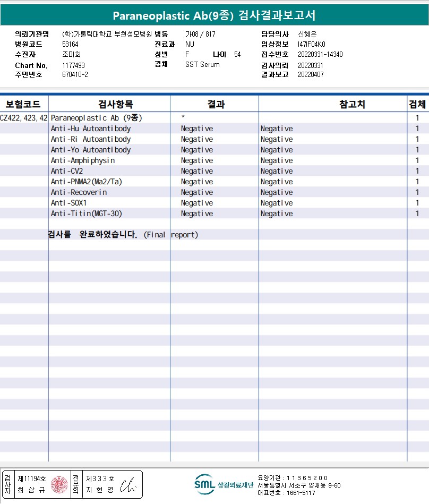
Task: Click the SML 삼광의료재단 logo
Action: pos(224,484)
